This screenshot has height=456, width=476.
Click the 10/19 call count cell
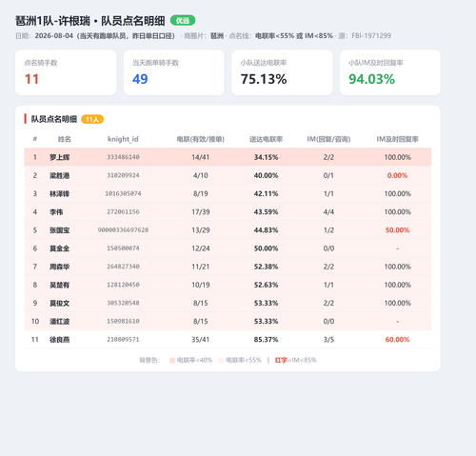[x=201, y=285]
